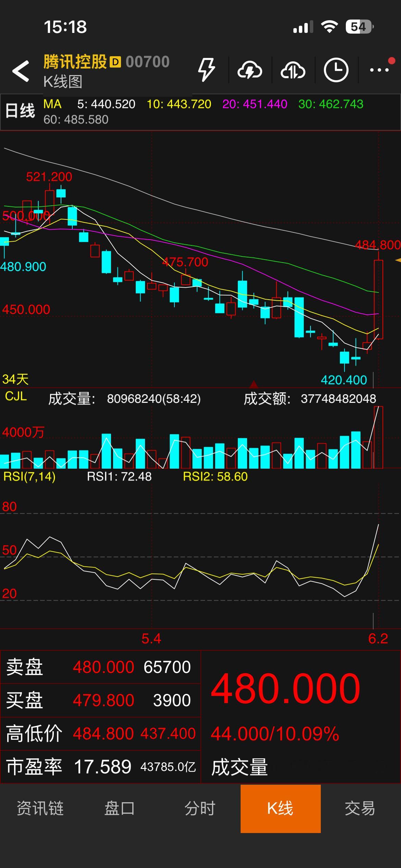The height and width of the screenshot is (868, 401).
Task: Tap the 5.4 date marker
Action: click(151, 639)
